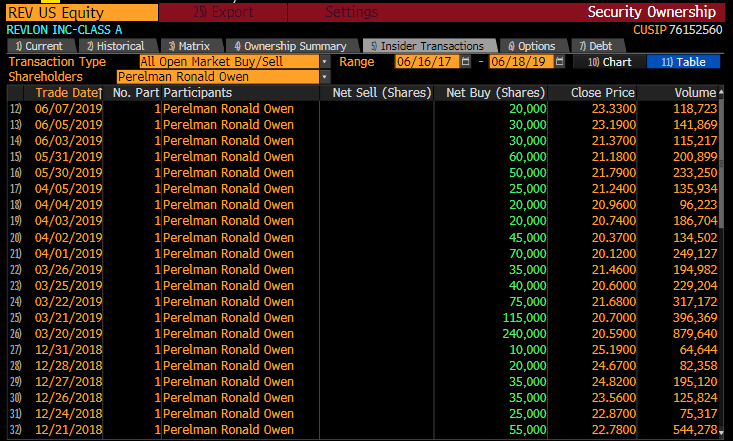Go to the Ownership Summary tab
Image resolution: width=733 pixels, height=441 pixels.
(x=289, y=46)
